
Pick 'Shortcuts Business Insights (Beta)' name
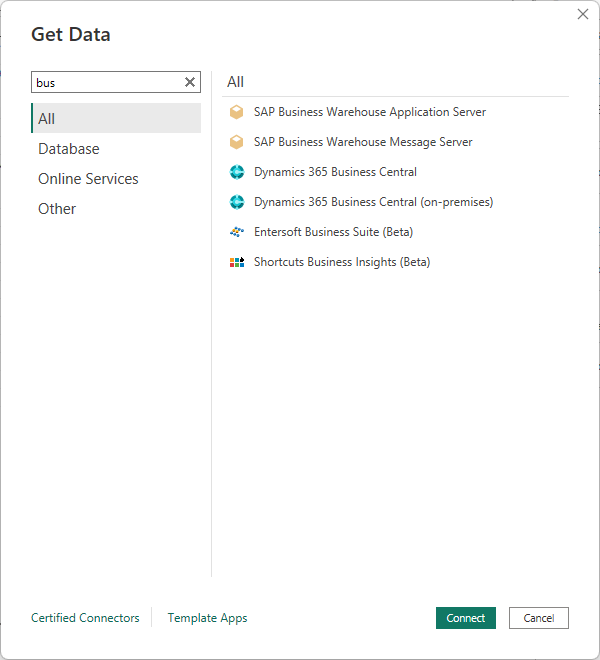pyautogui.click(x=342, y=262)
